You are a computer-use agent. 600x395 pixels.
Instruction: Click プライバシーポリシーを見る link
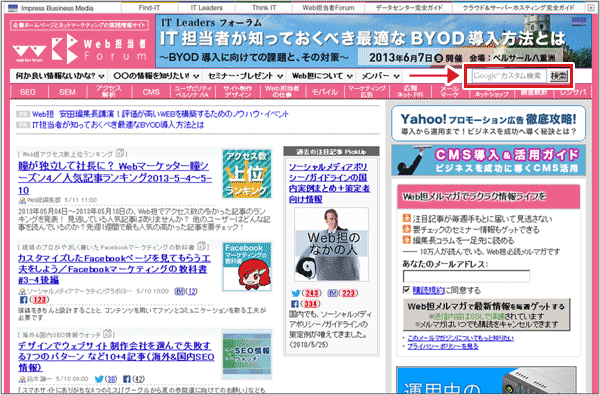[443, 346]
